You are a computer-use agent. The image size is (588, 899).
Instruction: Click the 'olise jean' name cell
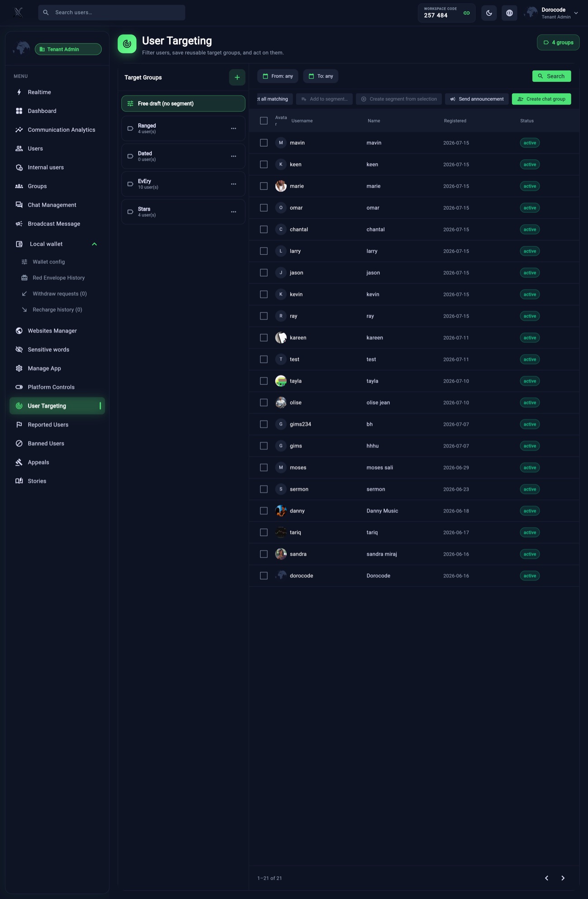click(x=378, y=402)
